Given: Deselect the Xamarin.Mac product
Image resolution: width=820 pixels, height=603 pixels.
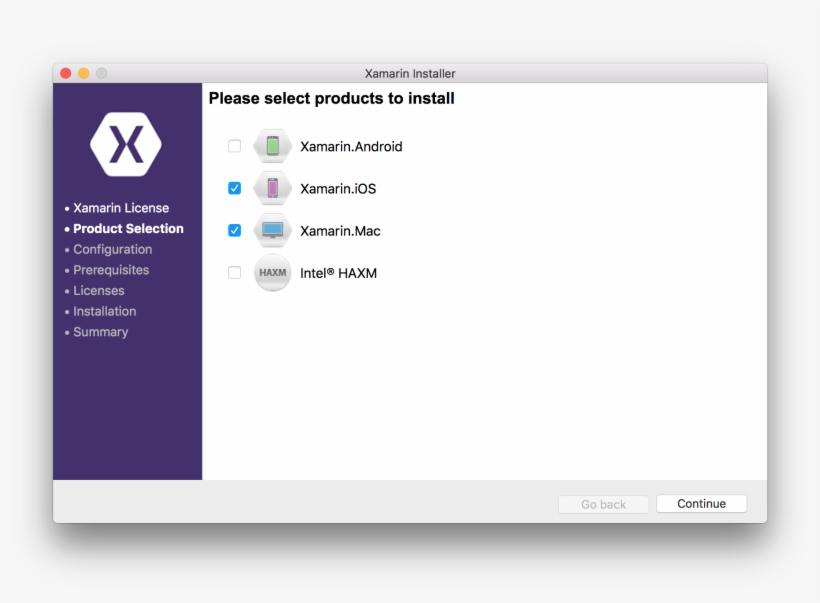Looking at the screenshot, I should click(x=234, y=230).
